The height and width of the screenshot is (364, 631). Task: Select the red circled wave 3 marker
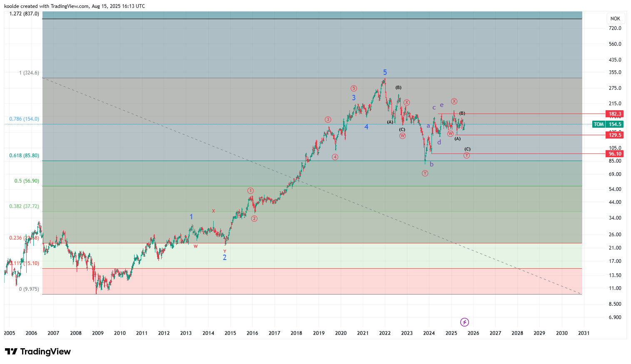click(x=328, y=120)
